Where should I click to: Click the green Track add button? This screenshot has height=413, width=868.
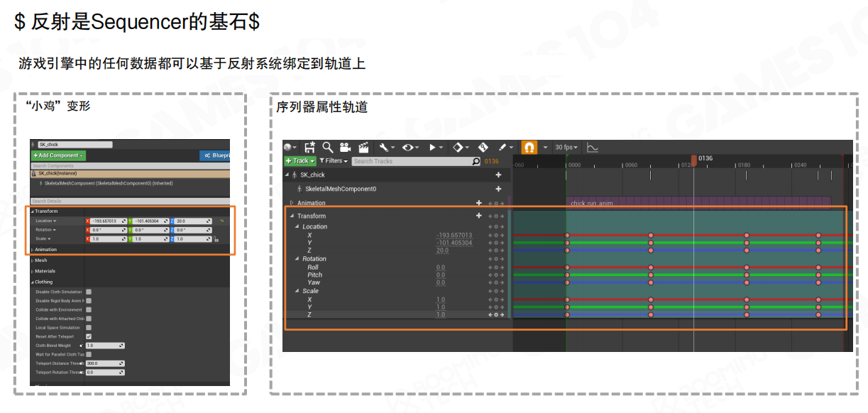click(300, 161)
